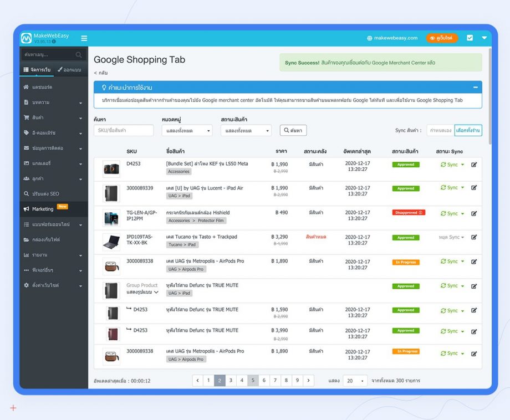This screenshot has height=420, width=510.
Task: Switch to the design tab in sidebar
Action: pyautogui.click(x=70, y=70)
